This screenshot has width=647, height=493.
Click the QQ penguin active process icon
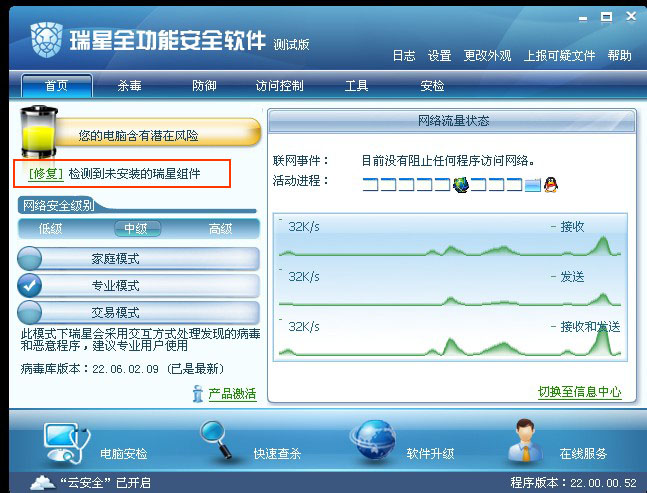point(550,185)
